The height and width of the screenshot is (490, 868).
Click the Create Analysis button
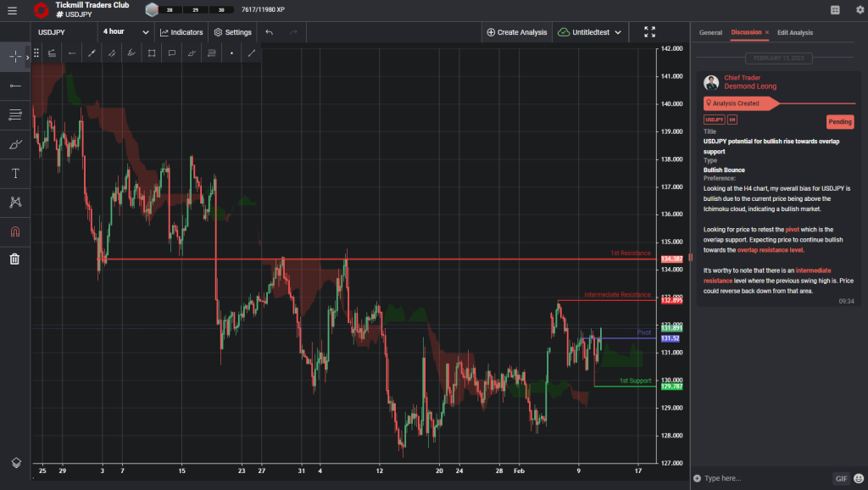click(516, 31)
